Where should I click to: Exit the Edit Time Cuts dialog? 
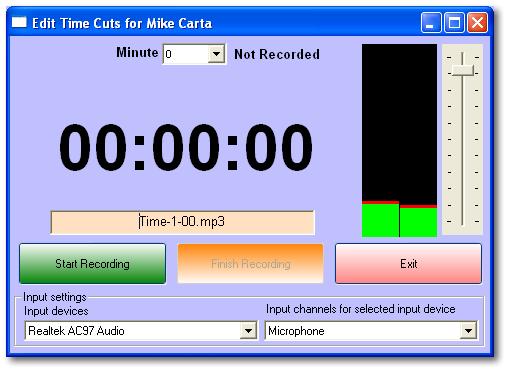click(x=408, y=264)
